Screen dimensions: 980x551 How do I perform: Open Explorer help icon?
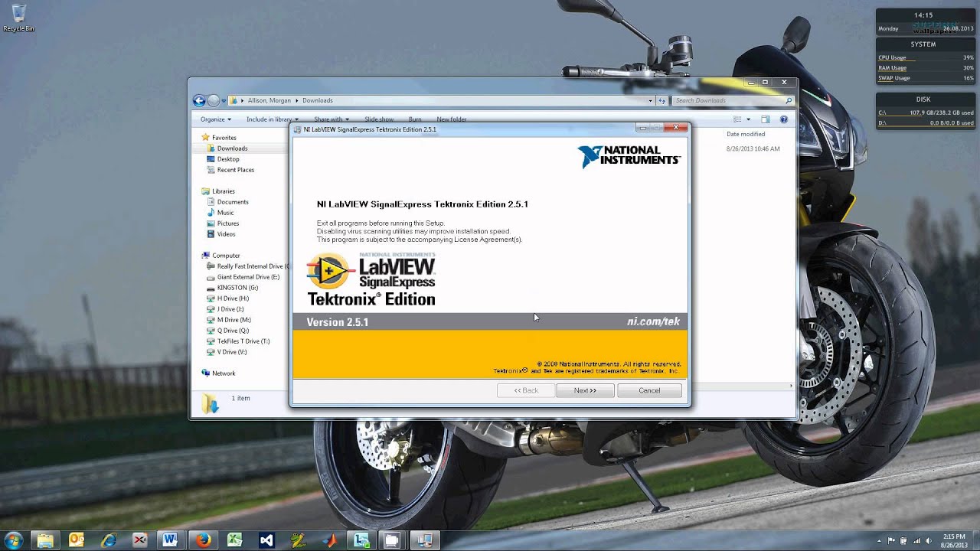[783, 119]
